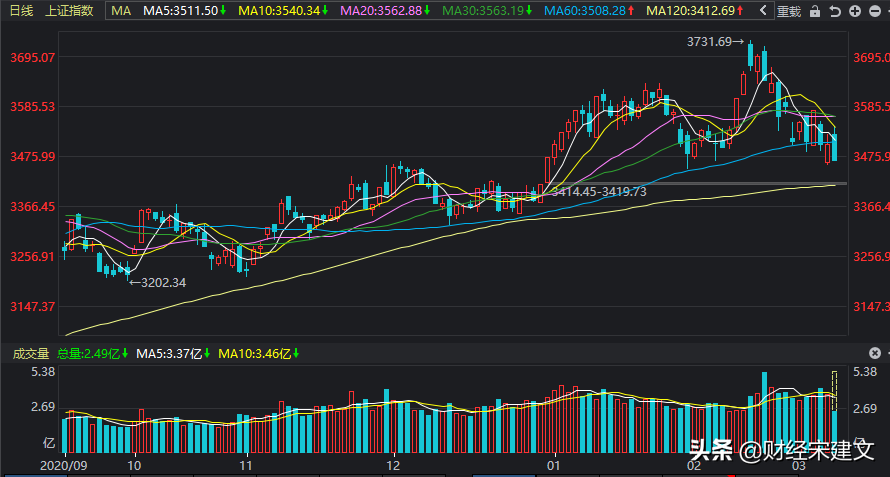Viewport: 890px width, 477px height.
Task: Click the 3731.69 high price marker
Action: [x=714, y=42]
